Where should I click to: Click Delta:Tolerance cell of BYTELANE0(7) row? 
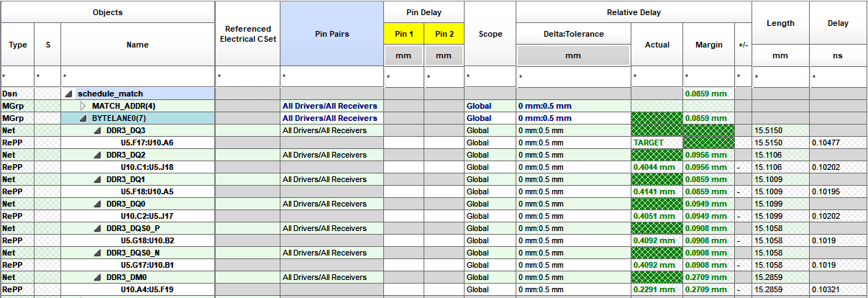573,118
